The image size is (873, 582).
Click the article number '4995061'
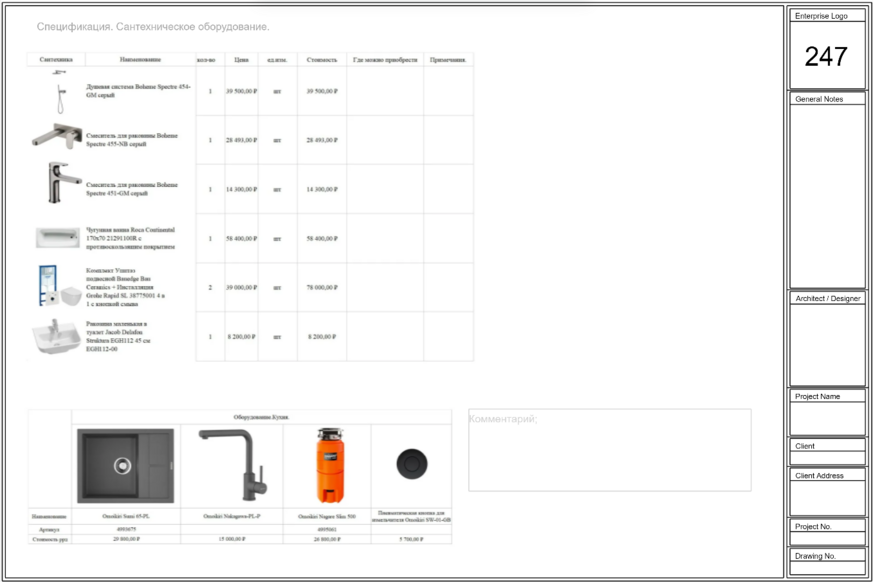coord(327,529)
